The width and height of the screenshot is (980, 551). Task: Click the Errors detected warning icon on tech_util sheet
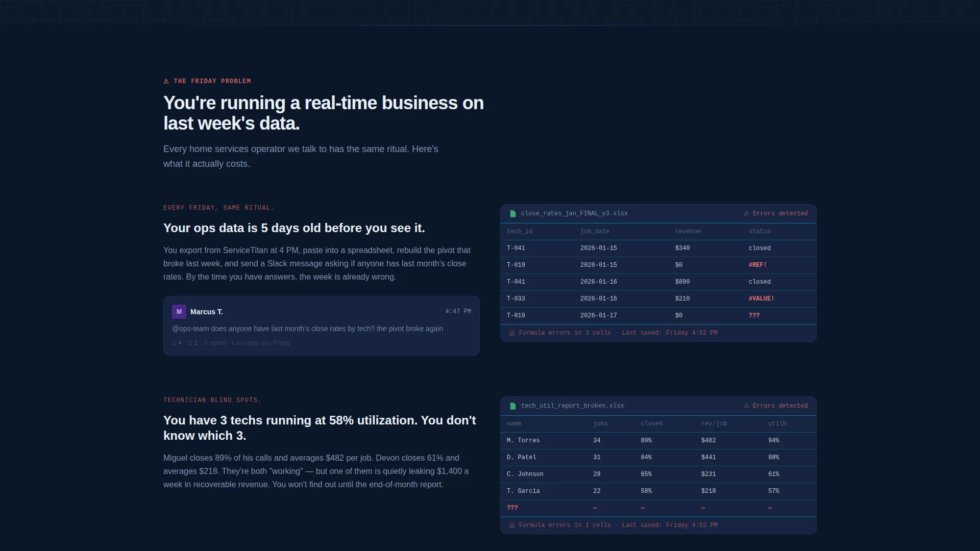[746, 406]
